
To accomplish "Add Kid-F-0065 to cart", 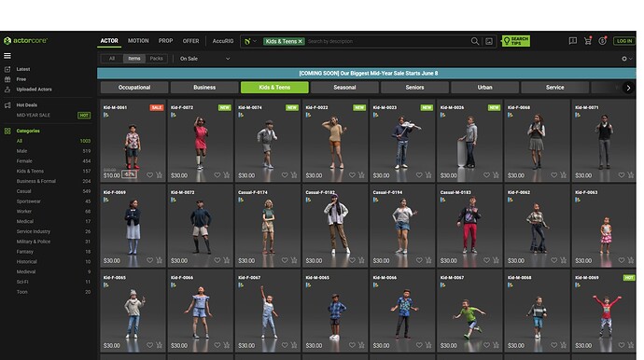I will click(159, 345).
